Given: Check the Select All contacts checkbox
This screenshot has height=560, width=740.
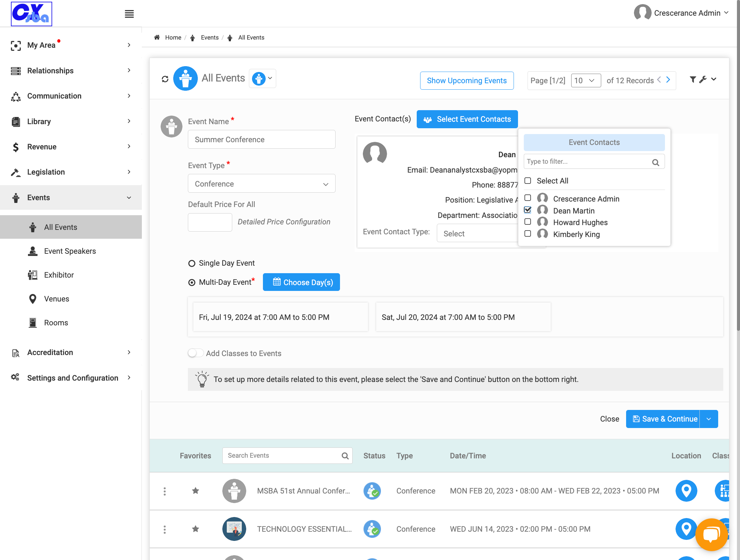Looking at the screenshot, I should (528, 181).
